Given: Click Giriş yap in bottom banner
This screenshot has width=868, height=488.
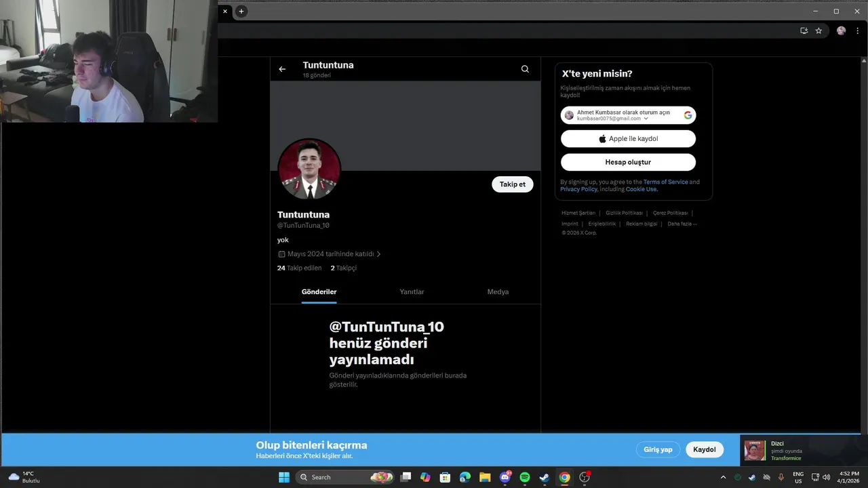Looking at the screenshot, I should 658,449.
